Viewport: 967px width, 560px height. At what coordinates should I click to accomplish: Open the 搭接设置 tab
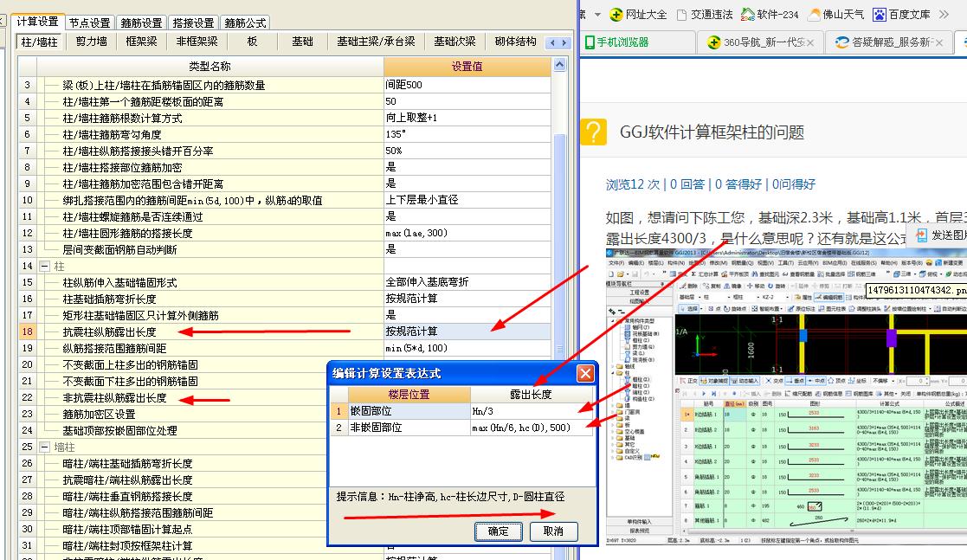coord(193,23)
